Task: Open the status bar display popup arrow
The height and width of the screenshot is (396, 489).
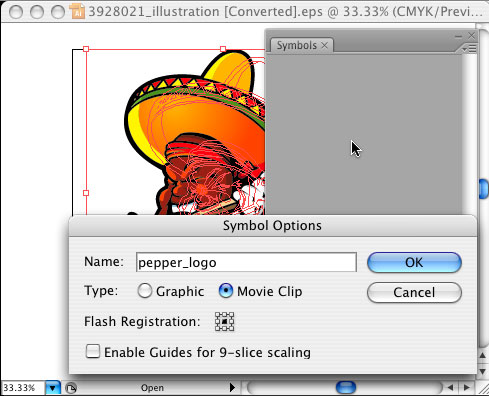Action: pos(232,388)
